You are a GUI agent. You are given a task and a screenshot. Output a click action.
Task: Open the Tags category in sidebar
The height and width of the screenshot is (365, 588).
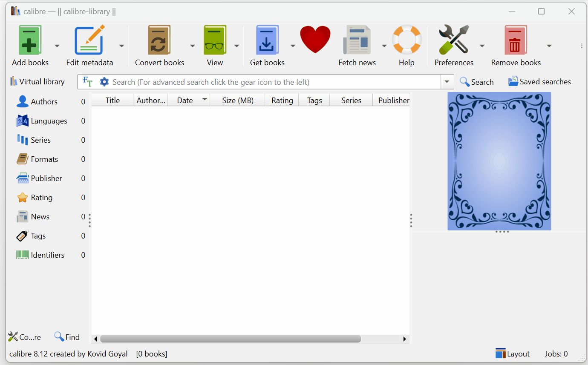tap(38, 236)
